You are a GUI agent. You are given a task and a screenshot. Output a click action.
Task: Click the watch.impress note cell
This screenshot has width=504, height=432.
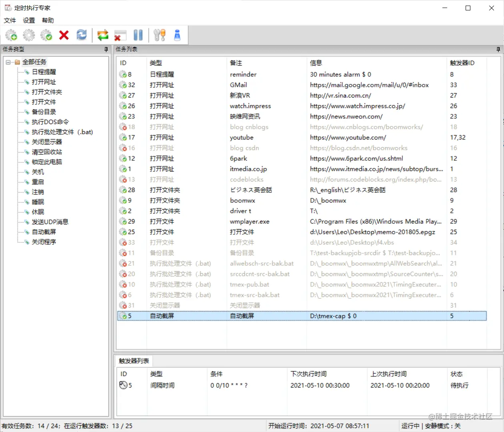point(250,106)
